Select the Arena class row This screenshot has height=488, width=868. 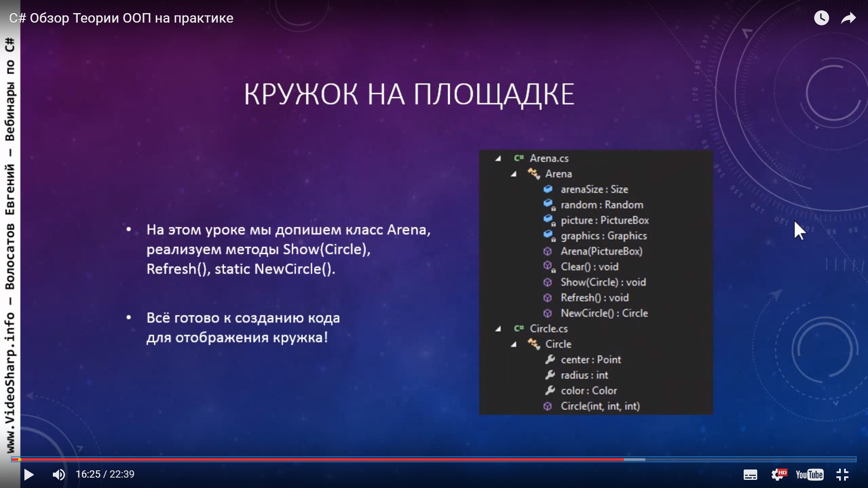tap(558, 174)
